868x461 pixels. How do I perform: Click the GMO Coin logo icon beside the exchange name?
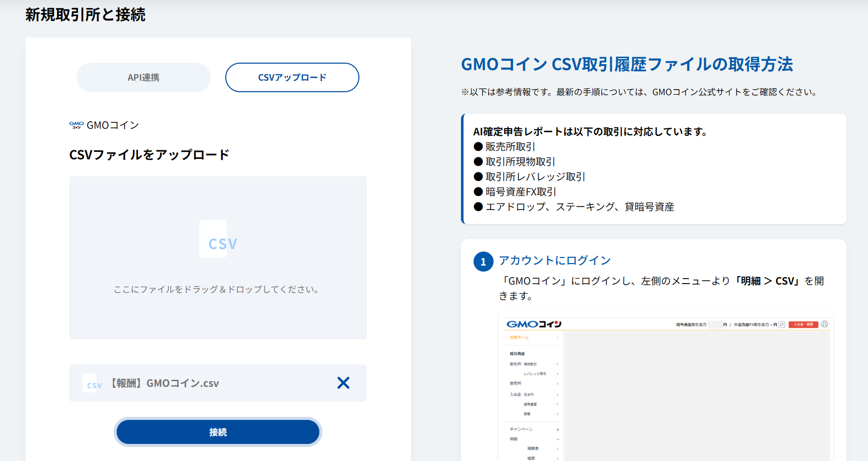pyautogui.click(x=75, y=125)
